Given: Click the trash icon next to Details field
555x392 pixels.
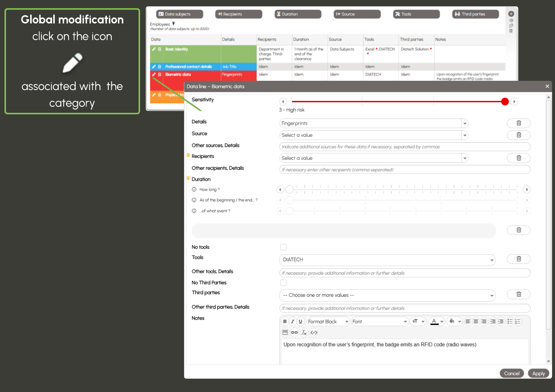Looking at the screenshot, I should coord(518,123).
